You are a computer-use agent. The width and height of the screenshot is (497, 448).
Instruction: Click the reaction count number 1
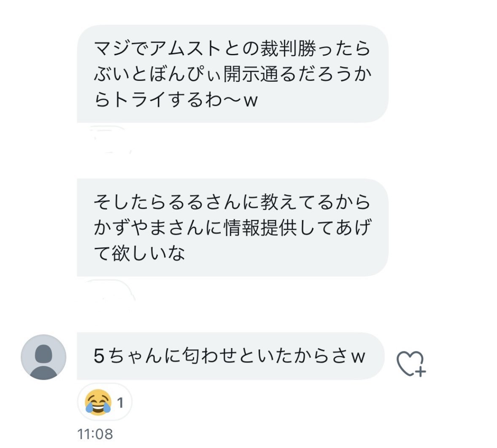pos(121,403)
